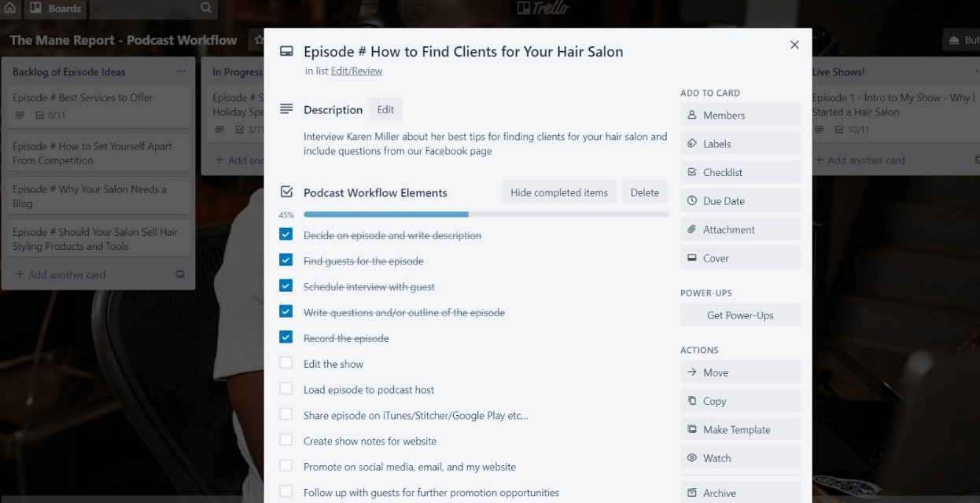The image size is (980, 503).
Task: Delete the Podcast Workflow Elements checklist
Action: tap(644, 193)
